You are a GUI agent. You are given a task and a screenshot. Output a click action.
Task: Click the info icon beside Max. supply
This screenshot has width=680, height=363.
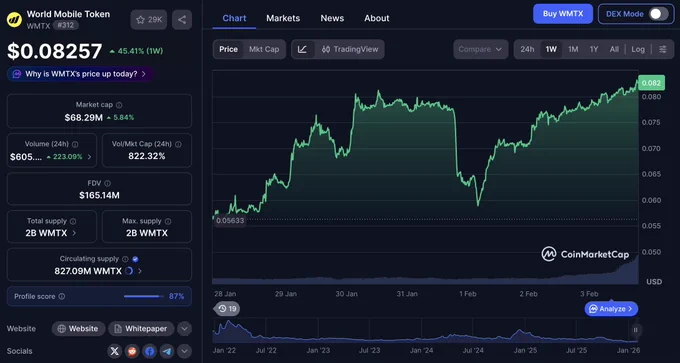point(168,221)
